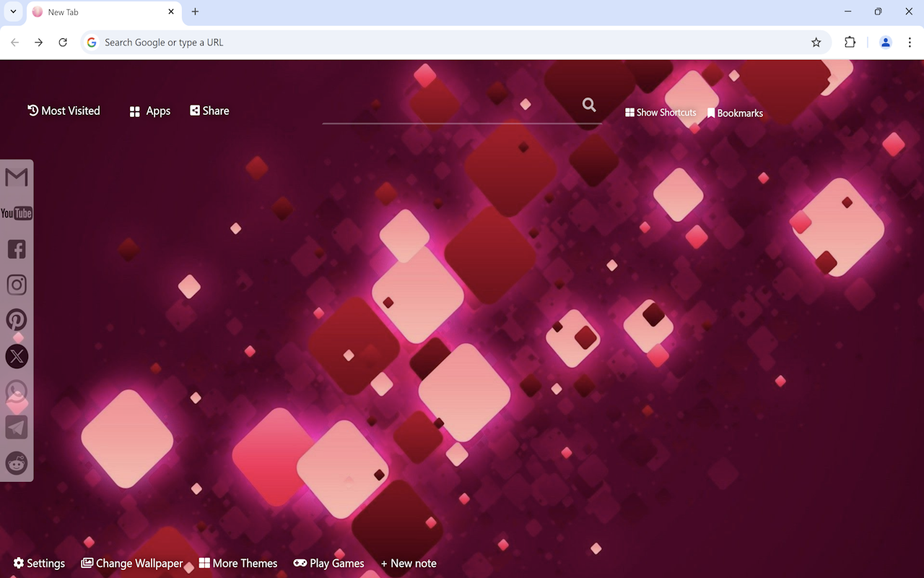Open YouTube from the sidebar
This screenshot has width=924, height=578.
tap(17, 213)
